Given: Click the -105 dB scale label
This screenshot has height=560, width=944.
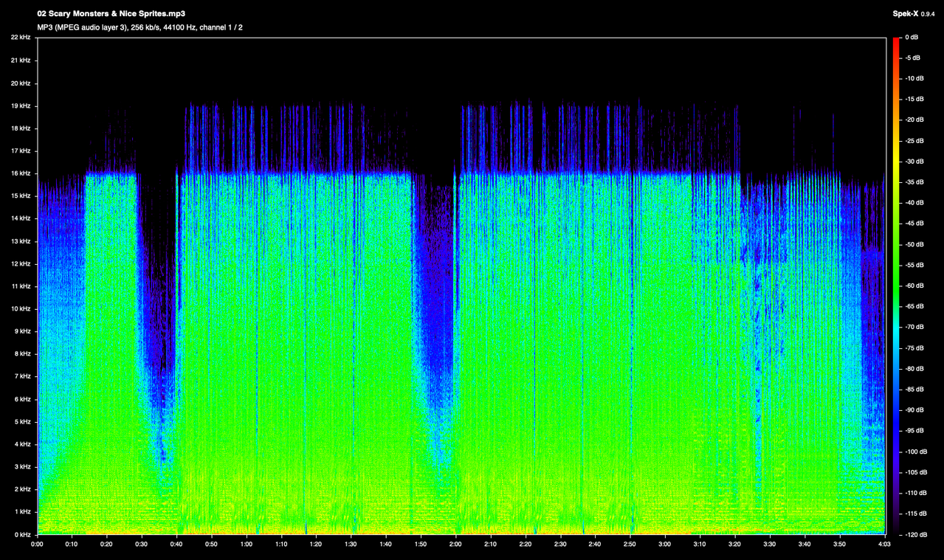Looking at the screenshot, I should (x=914, y=472).
